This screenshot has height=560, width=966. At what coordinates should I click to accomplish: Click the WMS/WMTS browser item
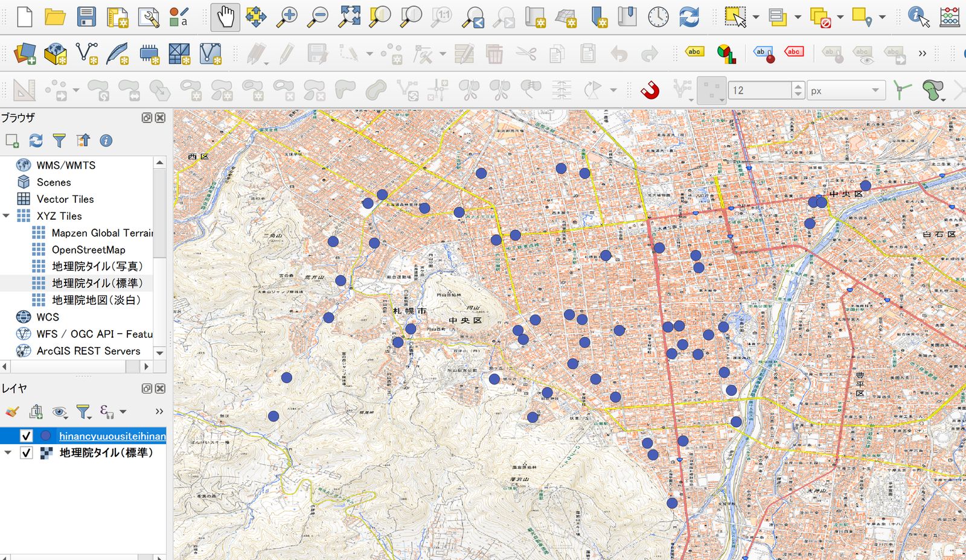66,165
